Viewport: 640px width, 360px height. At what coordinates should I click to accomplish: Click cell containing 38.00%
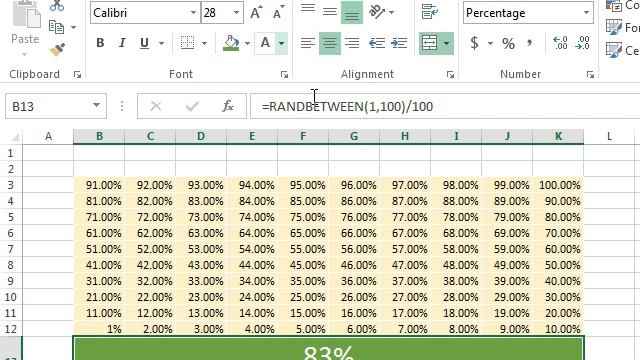tap(456, 281)
